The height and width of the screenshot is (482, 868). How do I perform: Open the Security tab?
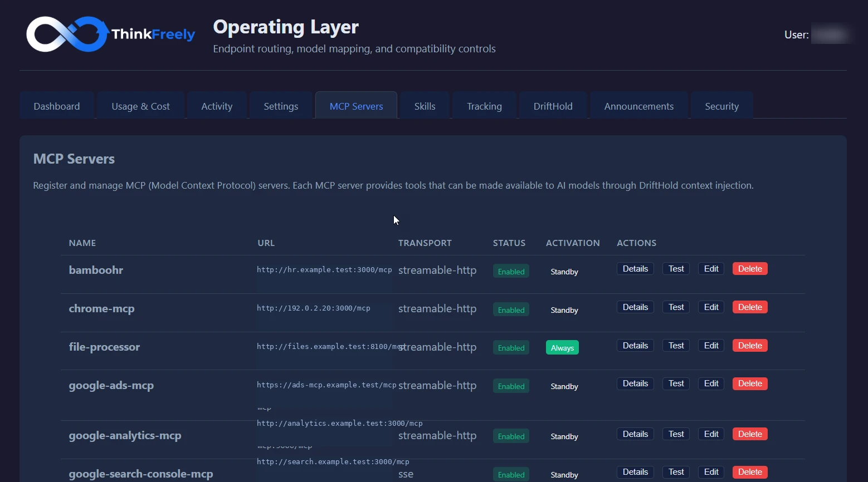[722, 106]
